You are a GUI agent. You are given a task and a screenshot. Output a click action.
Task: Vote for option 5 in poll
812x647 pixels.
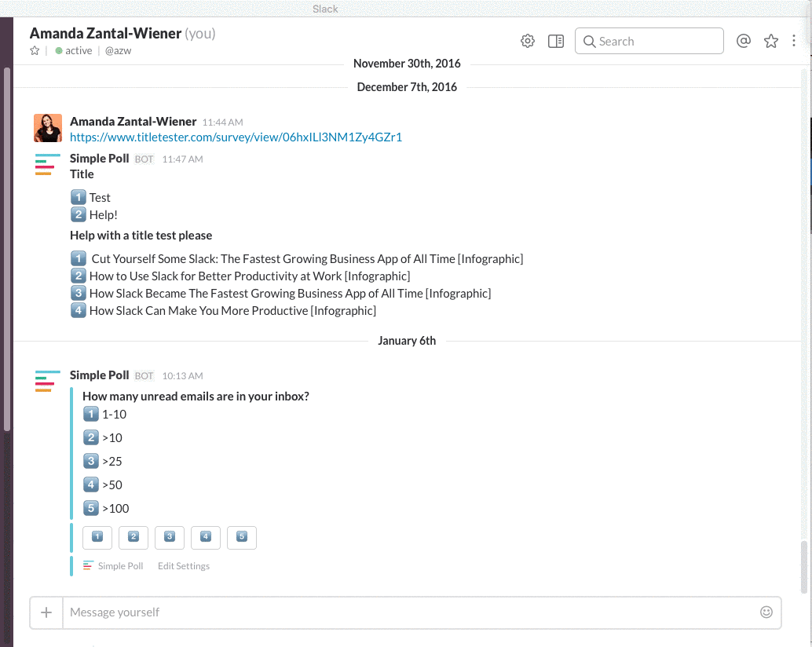242,537
